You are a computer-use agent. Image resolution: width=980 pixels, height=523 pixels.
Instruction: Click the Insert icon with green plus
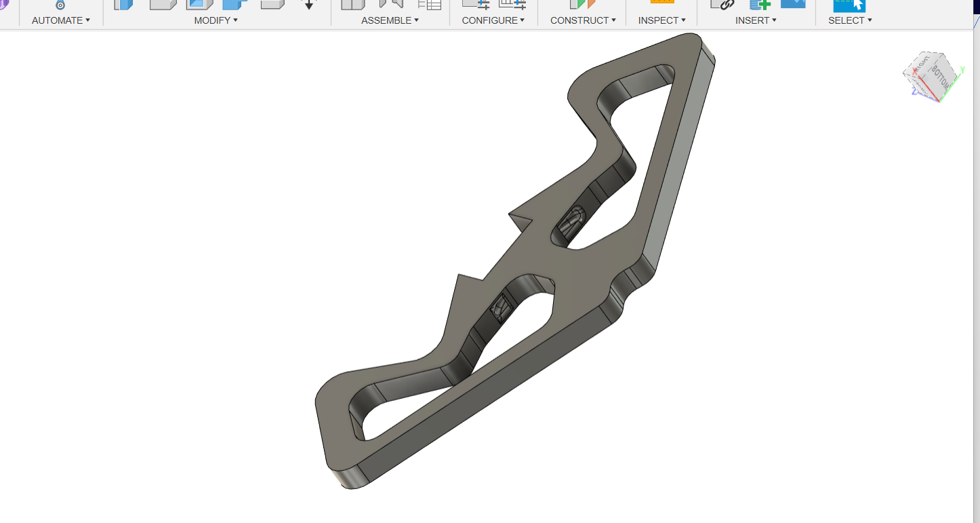coord(760,4)
